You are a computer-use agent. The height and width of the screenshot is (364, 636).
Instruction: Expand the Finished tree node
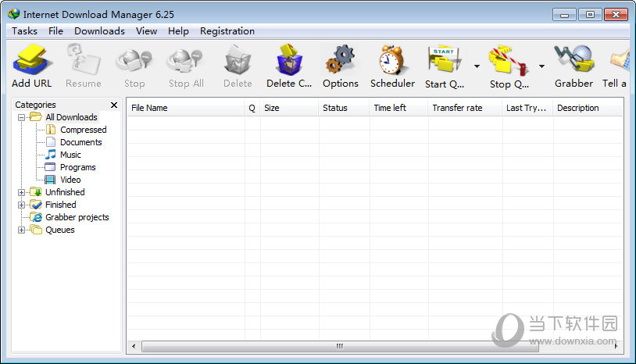pos(22,205)
